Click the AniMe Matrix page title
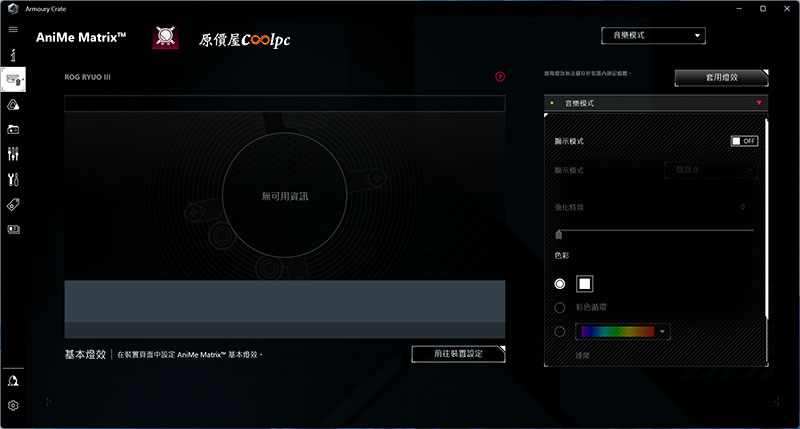800x429 pixels. tap(81, 37)
